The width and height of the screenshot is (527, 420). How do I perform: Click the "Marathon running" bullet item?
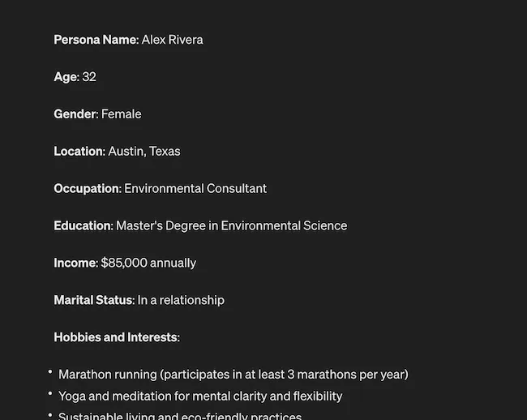[x=233, y=375]
